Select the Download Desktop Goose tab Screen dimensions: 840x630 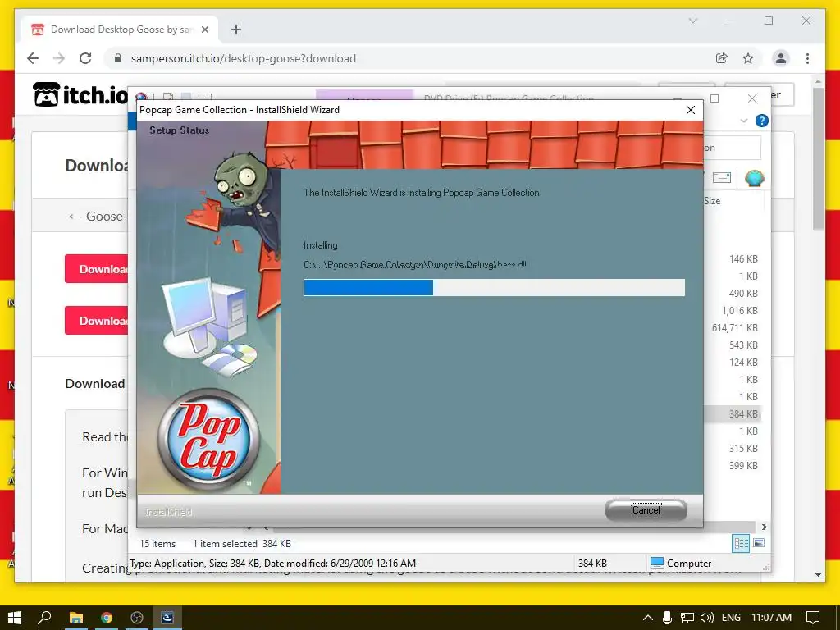click(119, 30)
